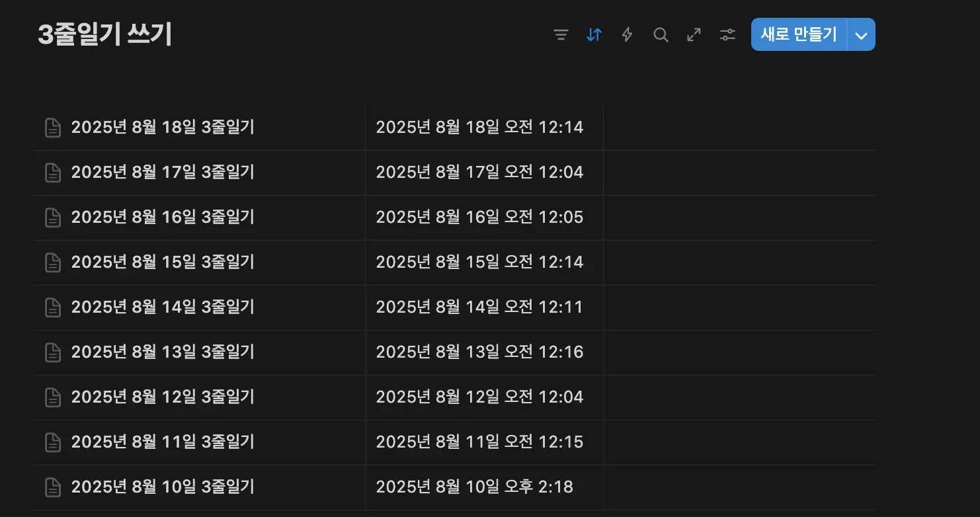
Task: Open view settings sliders icon
Action: [727, 35]
